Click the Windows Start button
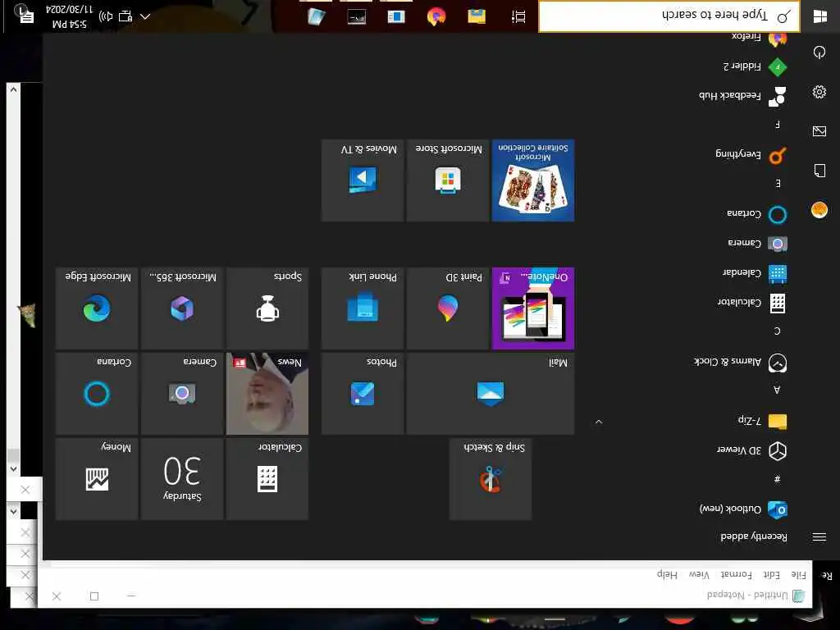Viewport: 840px width, 630px height. point(819,16)
